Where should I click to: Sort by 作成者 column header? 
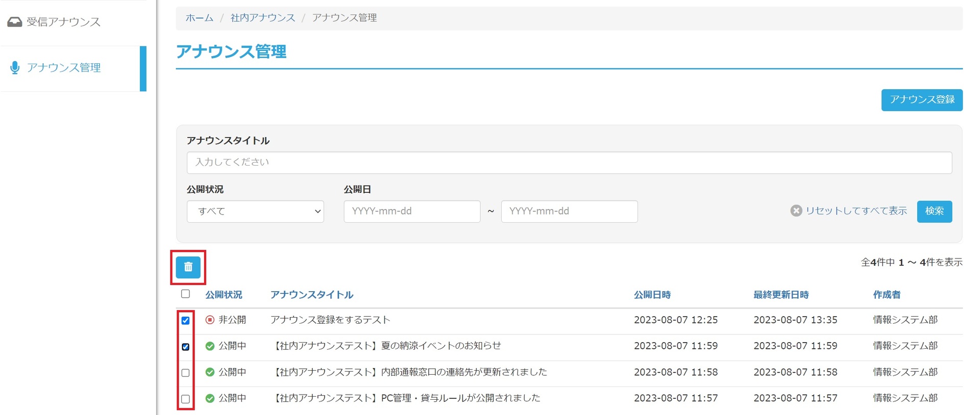[x=887, y=295]
